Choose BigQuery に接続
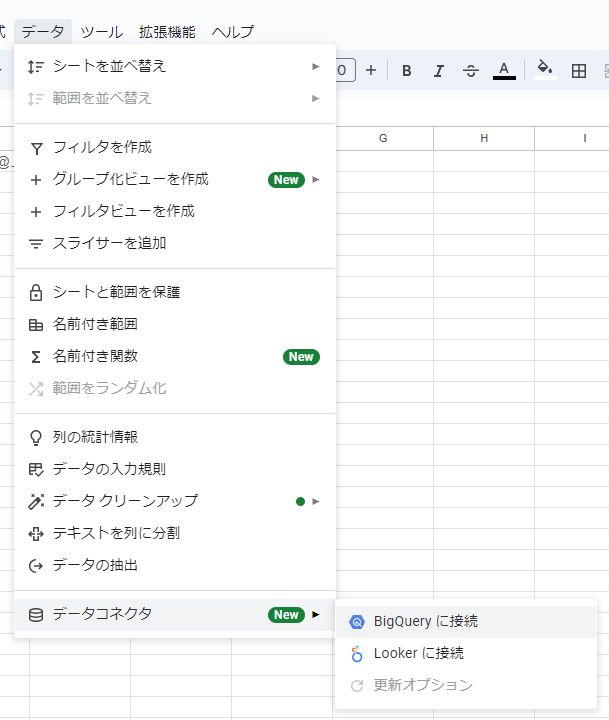 click(x=466, y=622)
